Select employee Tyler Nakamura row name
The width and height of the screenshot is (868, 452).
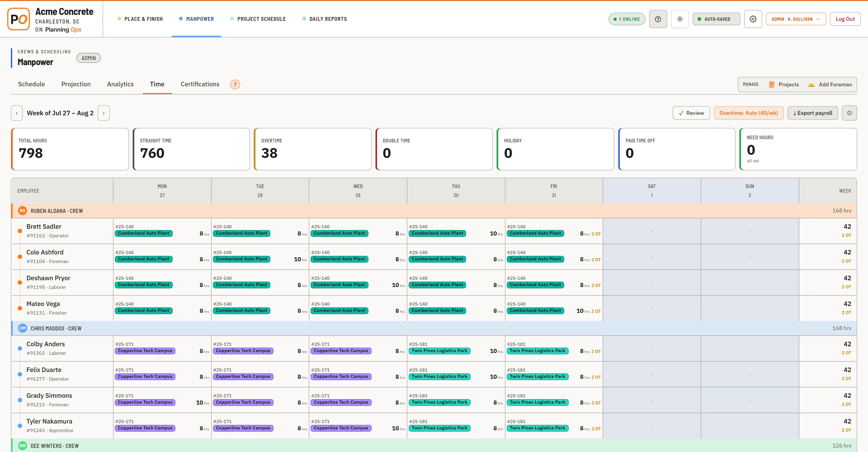tap(49, 421)
